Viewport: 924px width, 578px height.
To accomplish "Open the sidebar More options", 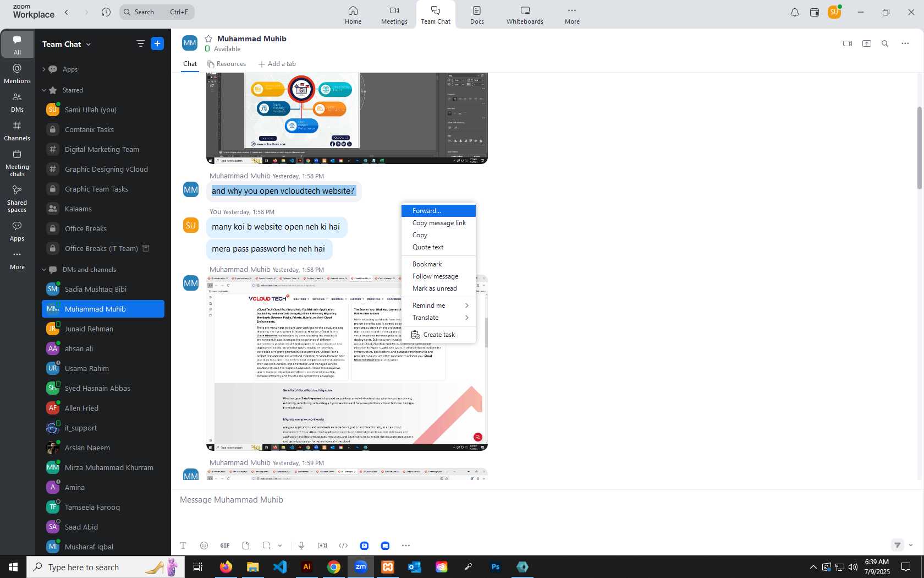I will (17, 260).
